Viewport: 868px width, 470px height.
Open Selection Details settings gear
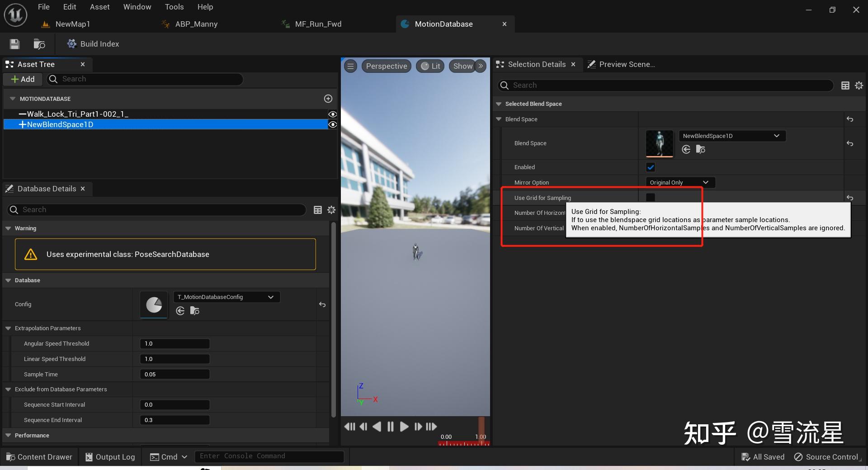pos(859,85)
